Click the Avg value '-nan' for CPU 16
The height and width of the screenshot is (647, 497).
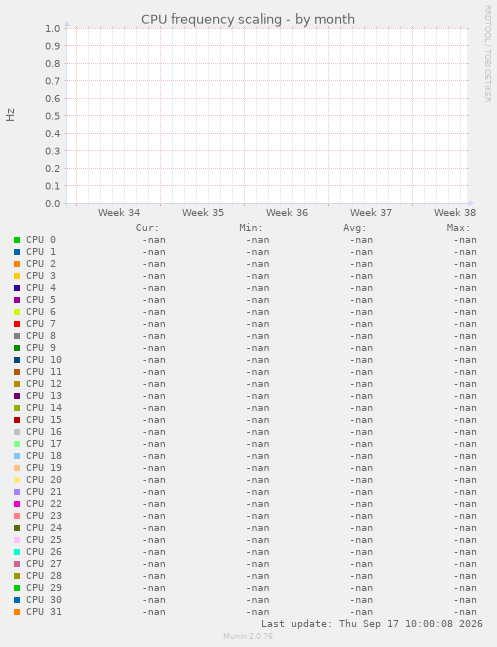point(362,432)
